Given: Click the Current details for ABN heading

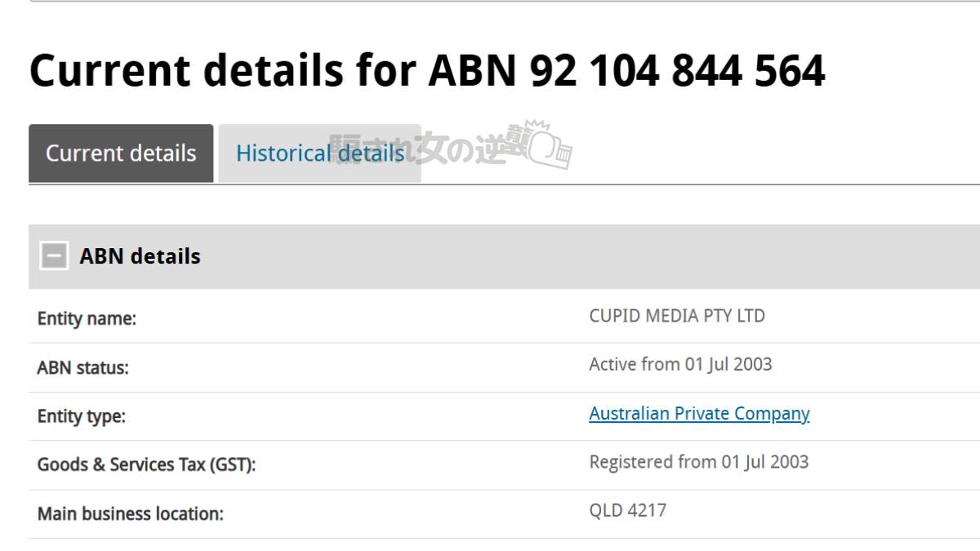Looking at the screenshot, I should (427, 70).
